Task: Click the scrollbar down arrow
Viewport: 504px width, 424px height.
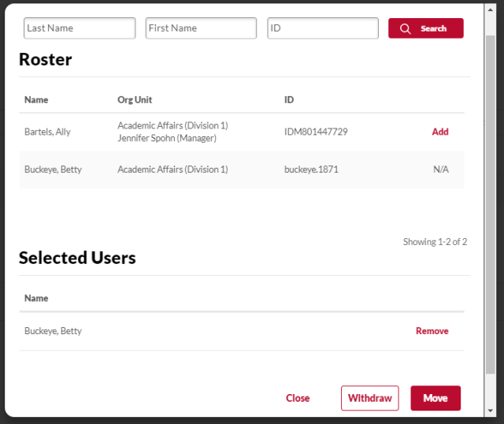Action: point(490,410)
